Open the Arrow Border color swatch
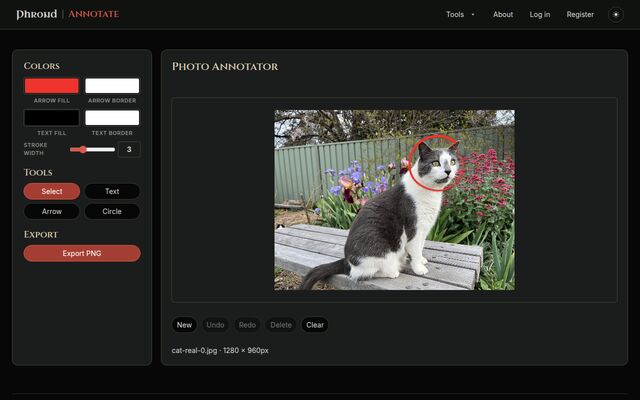640x400 pixels. tap(112, 86)
